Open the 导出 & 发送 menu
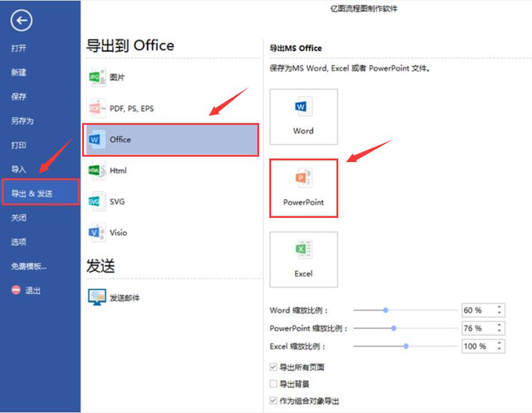This screenshot has height=413, width=532. (x=37, y=193)
